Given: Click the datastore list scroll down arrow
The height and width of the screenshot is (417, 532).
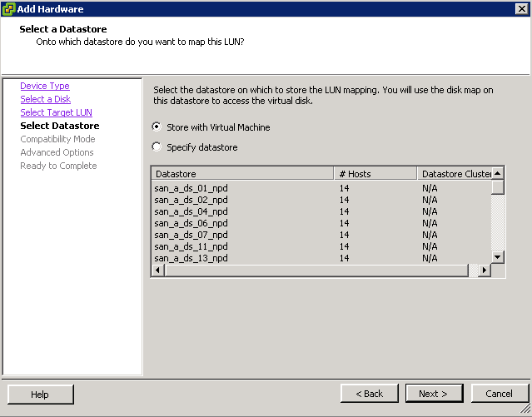Looking at the screenshot, I should (x=497, y=257).
